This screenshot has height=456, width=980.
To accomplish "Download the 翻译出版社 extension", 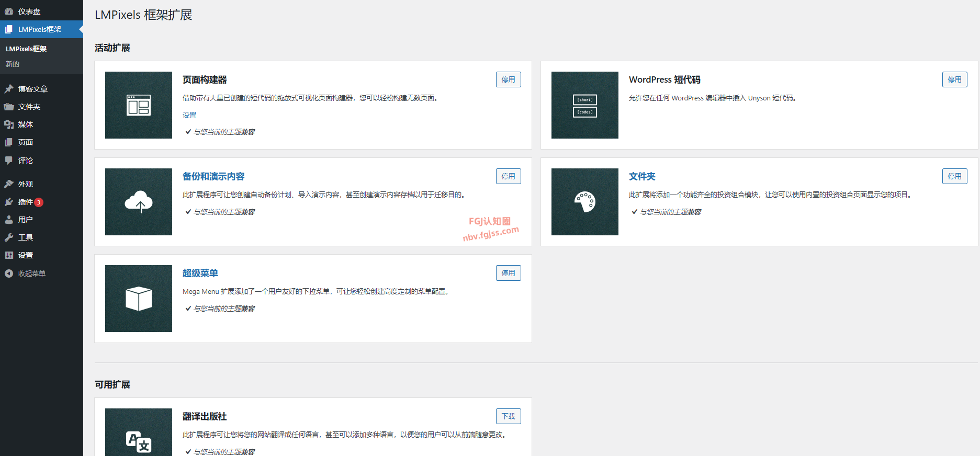I will (x=508, y=416).
